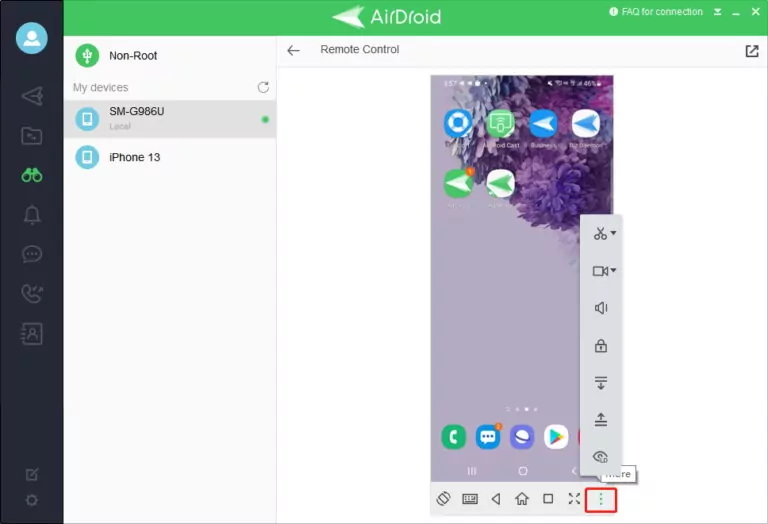768x524 pixels.
Task: Open the file transfer paper plane tab
Action: pyautogui.click(x=32, y=96)
